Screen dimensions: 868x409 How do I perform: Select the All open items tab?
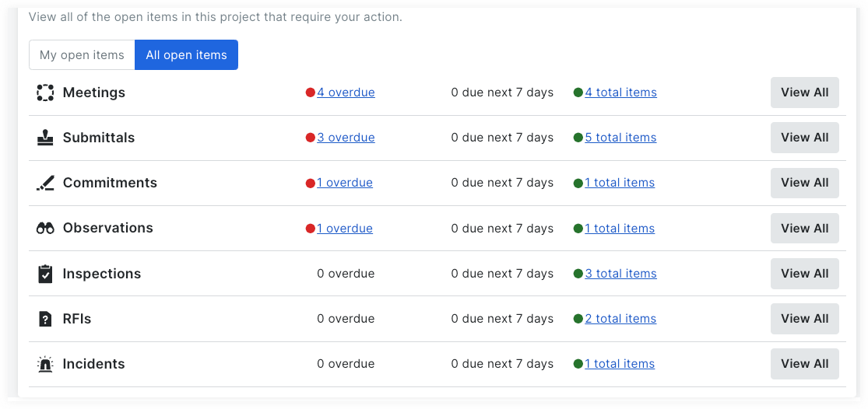(186, 55)
